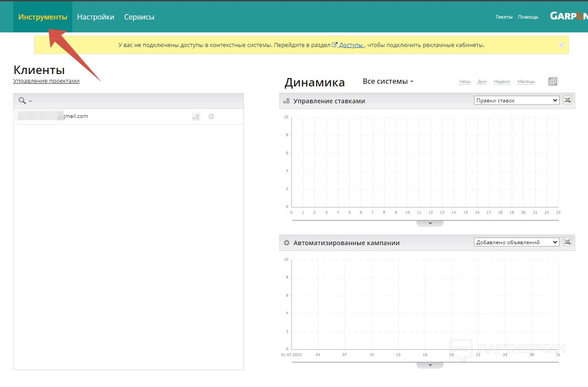This screenshot has height=387, width=588.
Task: Open the Сервисы menu
Action: 139,17
